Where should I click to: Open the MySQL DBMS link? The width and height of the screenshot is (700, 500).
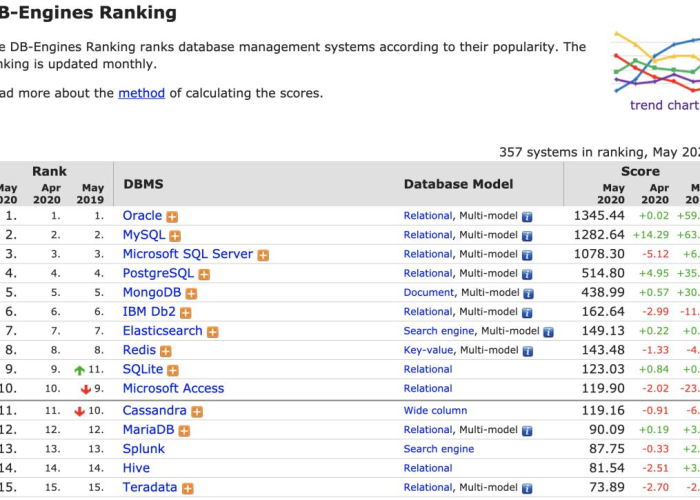click(x=144, y=235)
